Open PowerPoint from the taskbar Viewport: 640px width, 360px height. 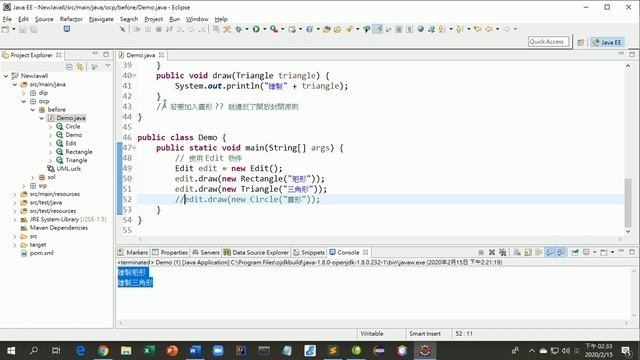172,350
